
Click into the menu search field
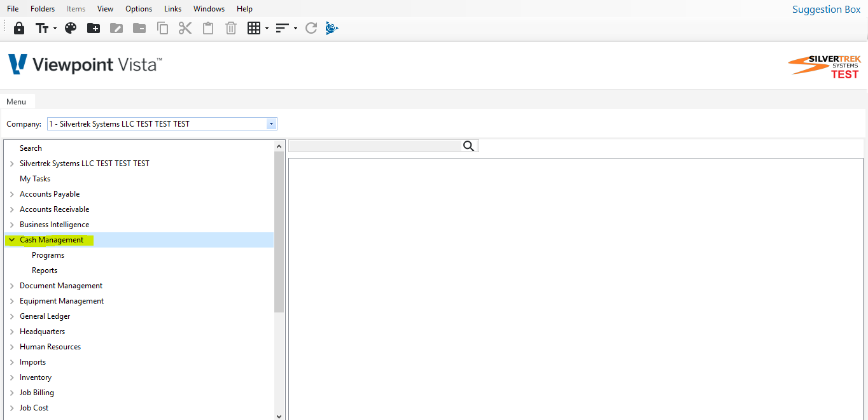pos(375,146)
